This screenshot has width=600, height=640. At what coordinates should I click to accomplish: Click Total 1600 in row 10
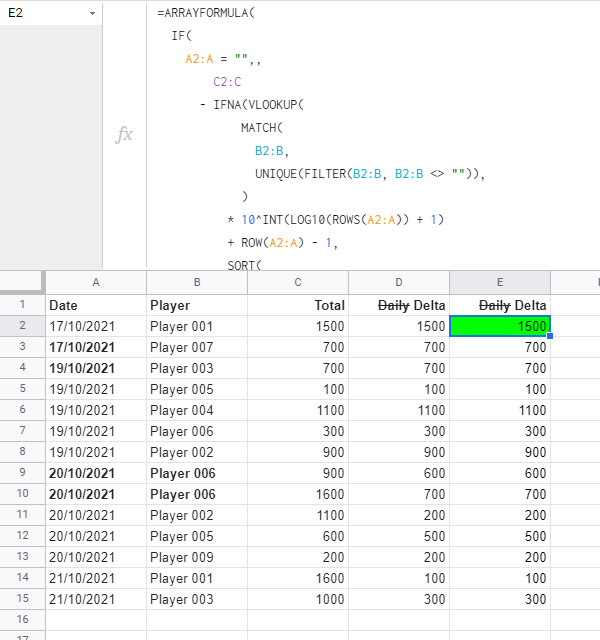[298, 494]
